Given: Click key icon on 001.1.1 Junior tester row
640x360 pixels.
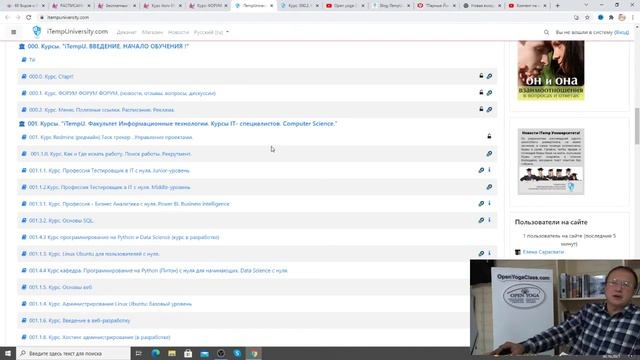Looking at the screenshot, I should point(481,170).
